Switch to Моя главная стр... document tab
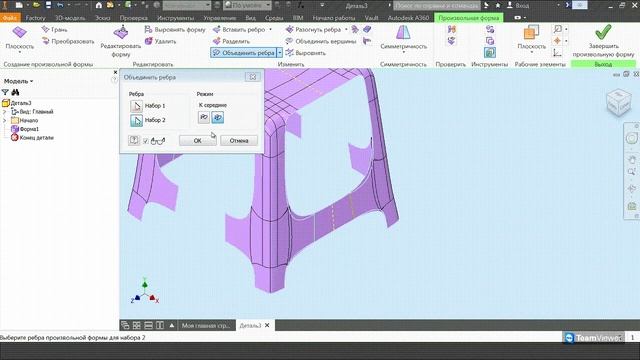 click(x=206, y=325)
